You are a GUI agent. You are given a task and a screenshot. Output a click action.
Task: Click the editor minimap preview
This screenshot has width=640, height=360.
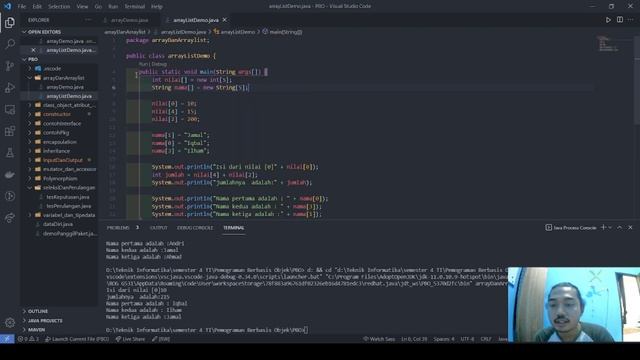click(608, 44)
